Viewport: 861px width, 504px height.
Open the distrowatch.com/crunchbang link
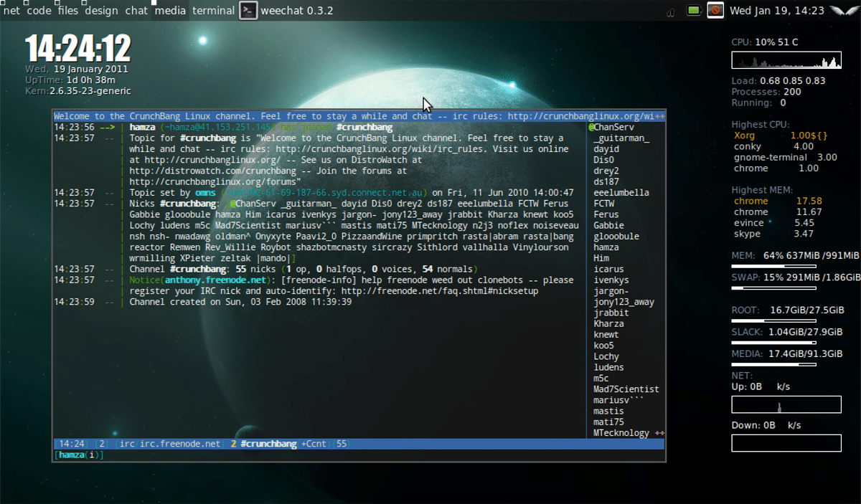point(212,171)
